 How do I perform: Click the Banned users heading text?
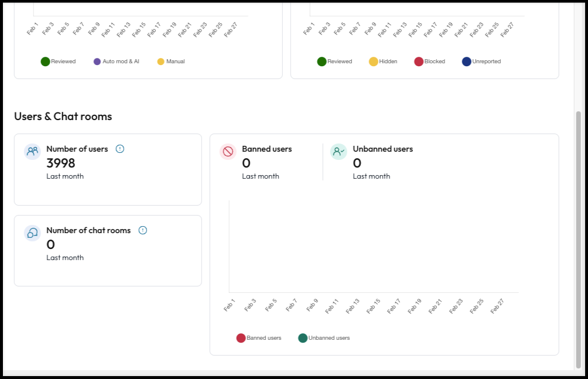267,149
